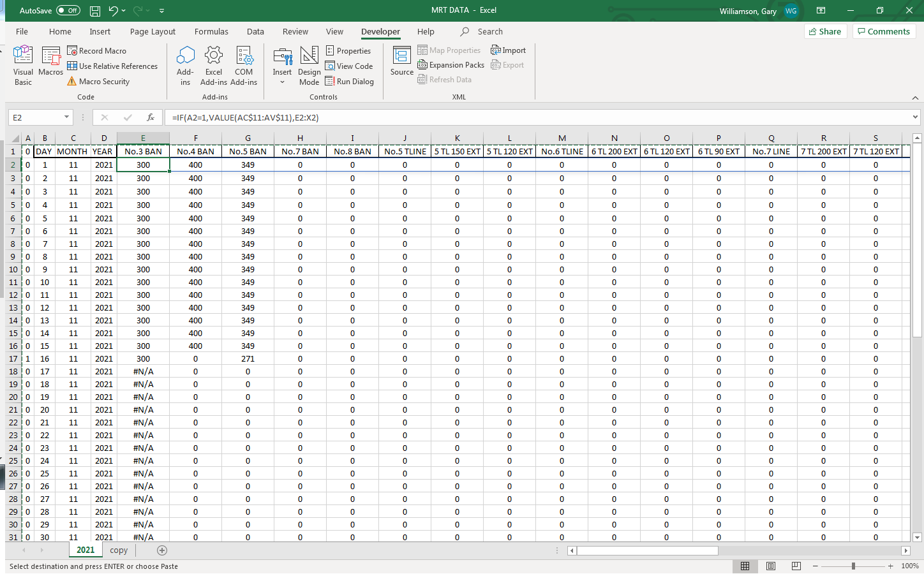Add a new sheet with plus button
The height and width of the screenshot is (574, 924).
[x=162, y=550]
